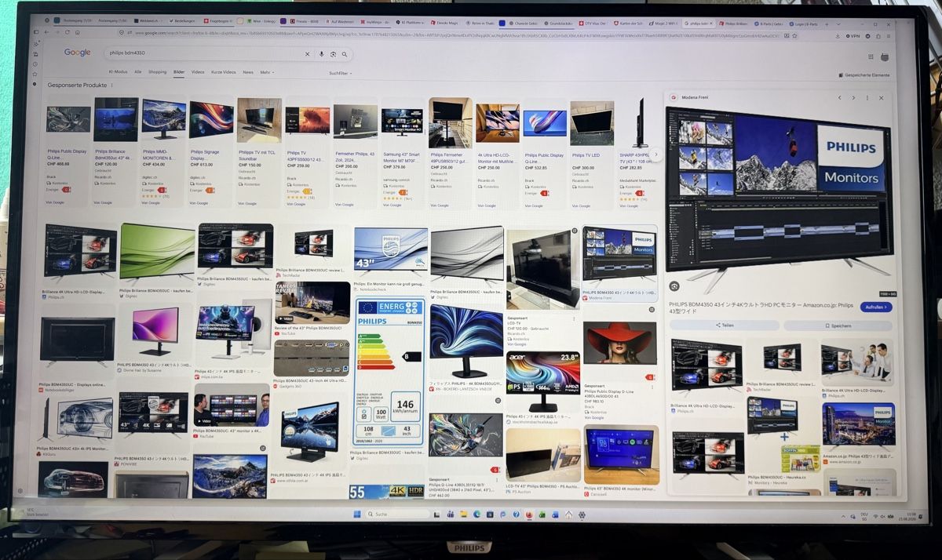Start voice search with the microphone icon

(x=321, y=54)
